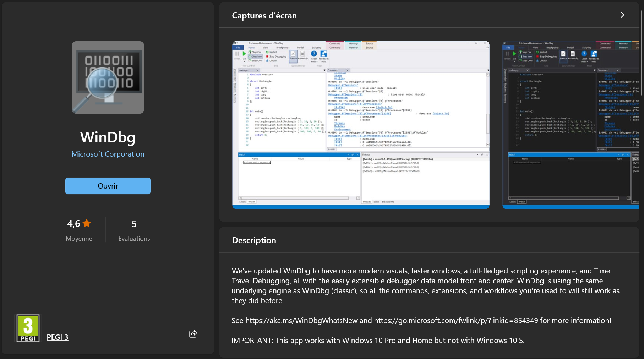This screenshot has width=644, height=359.
Task: Click the green PEGI 3 rating badge
Action: click(28, 328)
